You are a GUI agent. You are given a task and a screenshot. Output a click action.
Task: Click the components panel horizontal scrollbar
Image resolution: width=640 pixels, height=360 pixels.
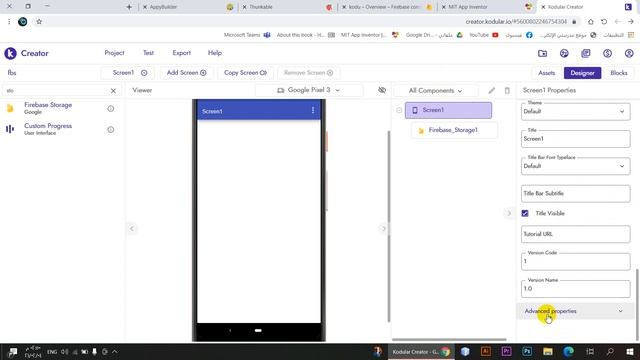[449, 339]
